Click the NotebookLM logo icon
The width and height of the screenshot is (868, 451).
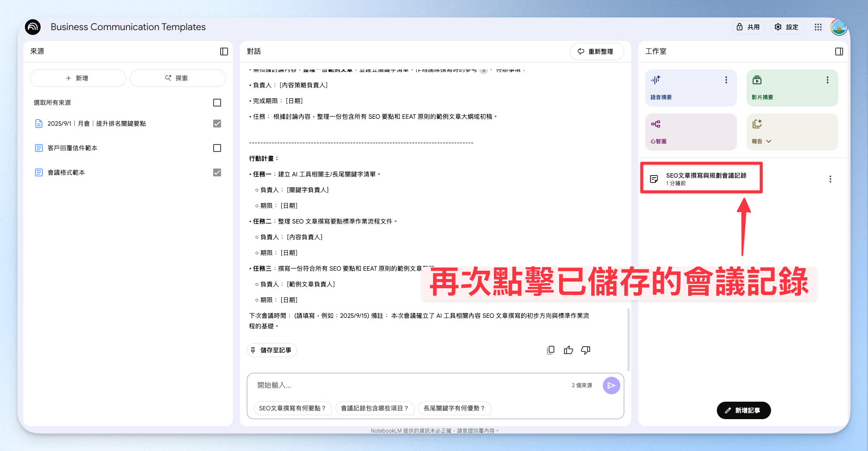33,27
